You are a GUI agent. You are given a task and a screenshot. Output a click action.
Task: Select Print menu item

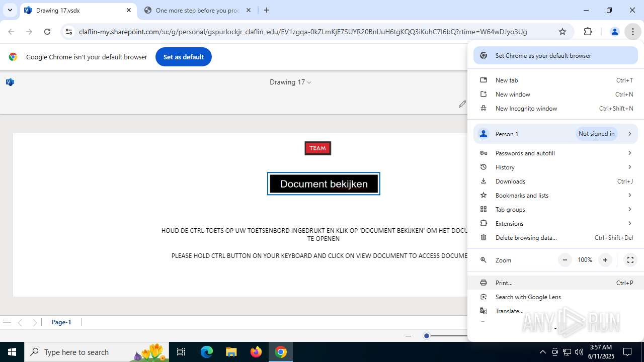coord(555,283)
